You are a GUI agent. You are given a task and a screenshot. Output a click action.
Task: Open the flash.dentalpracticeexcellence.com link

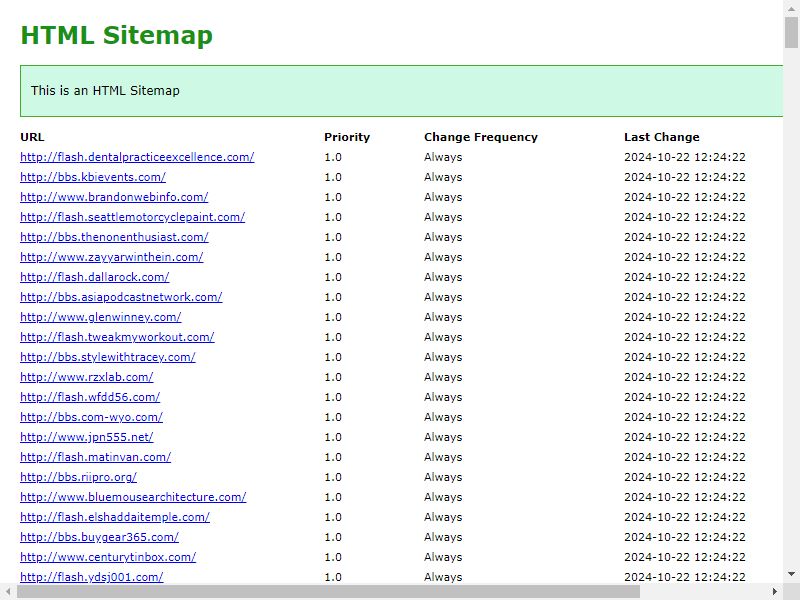tap(137, 157)
